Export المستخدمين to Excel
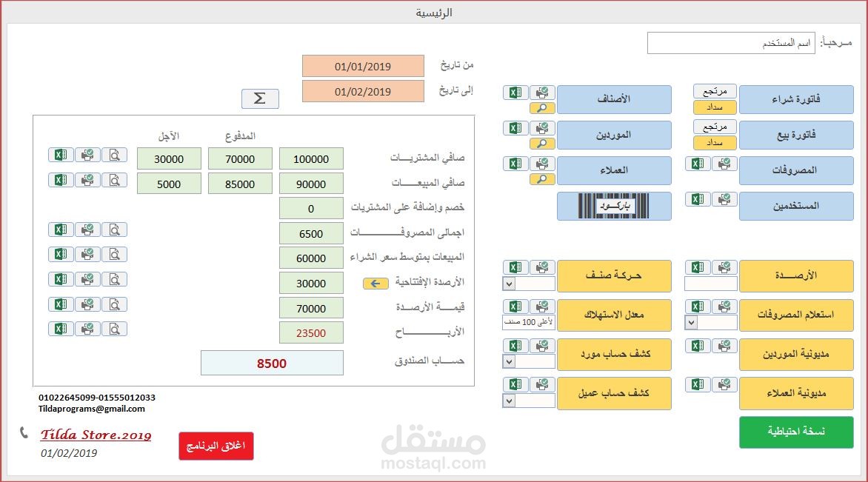868x482 pixels. pyautogui.click(x=698, y=198)
